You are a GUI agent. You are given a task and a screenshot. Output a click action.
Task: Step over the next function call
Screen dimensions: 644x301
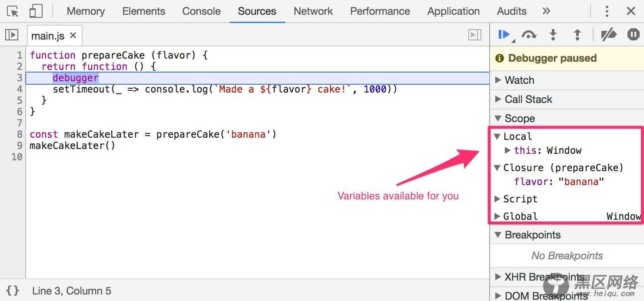pos(529,35)
